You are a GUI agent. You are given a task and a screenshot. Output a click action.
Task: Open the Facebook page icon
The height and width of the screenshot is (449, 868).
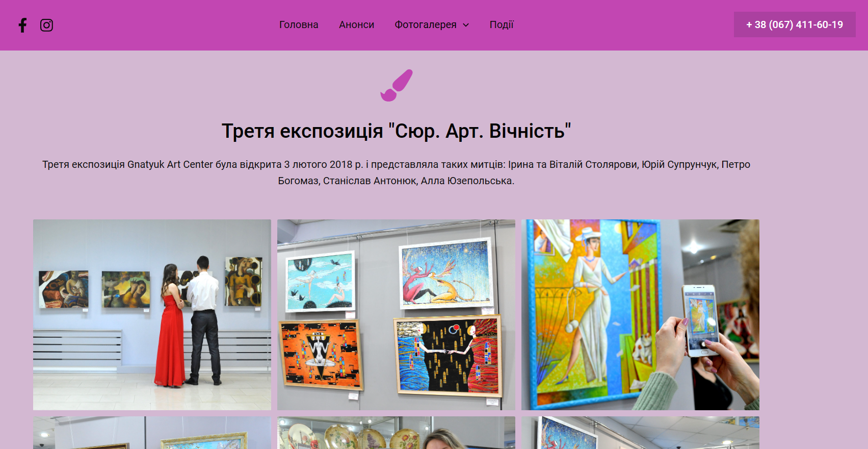click(x=22, y=25)
